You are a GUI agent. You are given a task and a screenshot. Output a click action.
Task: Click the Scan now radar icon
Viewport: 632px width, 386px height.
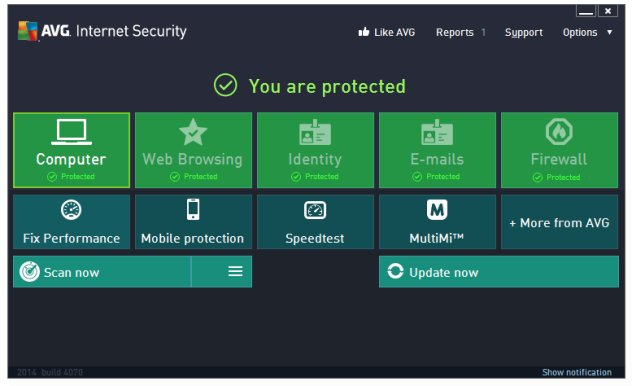(x=29, y=272)
